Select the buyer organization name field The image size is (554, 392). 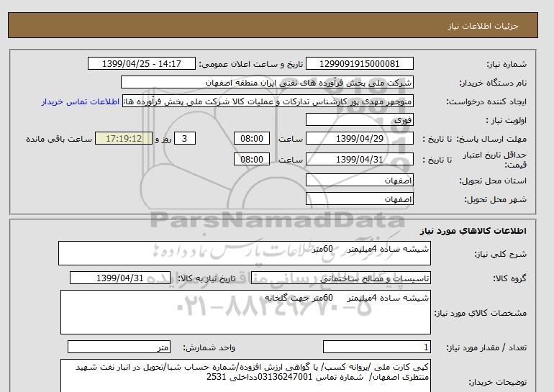tap(267, 82)
